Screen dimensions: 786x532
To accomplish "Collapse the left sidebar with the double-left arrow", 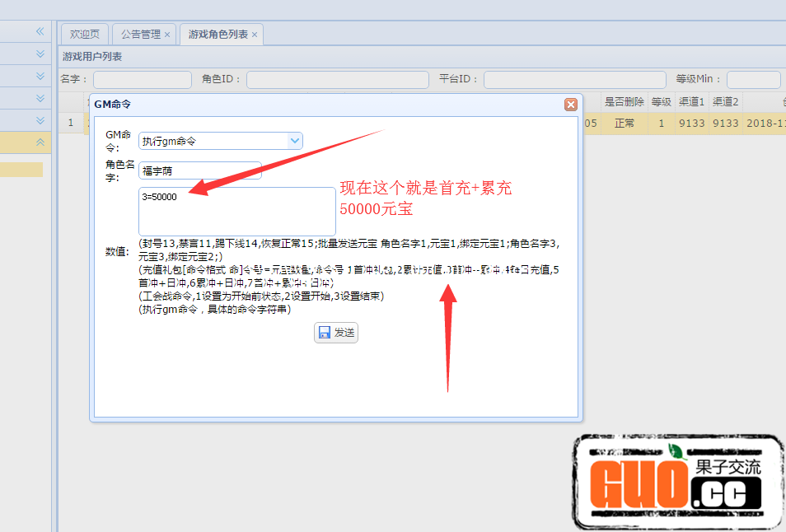I will point(40,32).
